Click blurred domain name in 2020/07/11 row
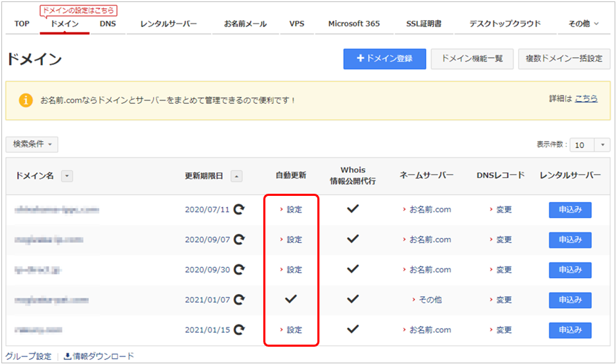The image size is (616, 364). point(57,210)
